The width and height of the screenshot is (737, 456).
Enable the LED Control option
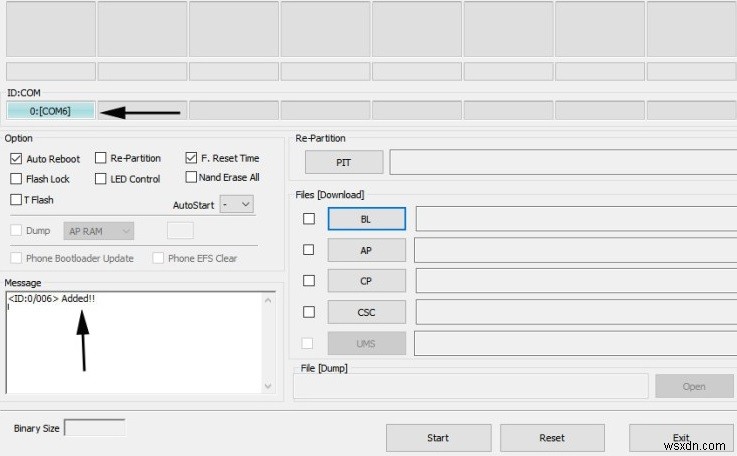[101, 179]
